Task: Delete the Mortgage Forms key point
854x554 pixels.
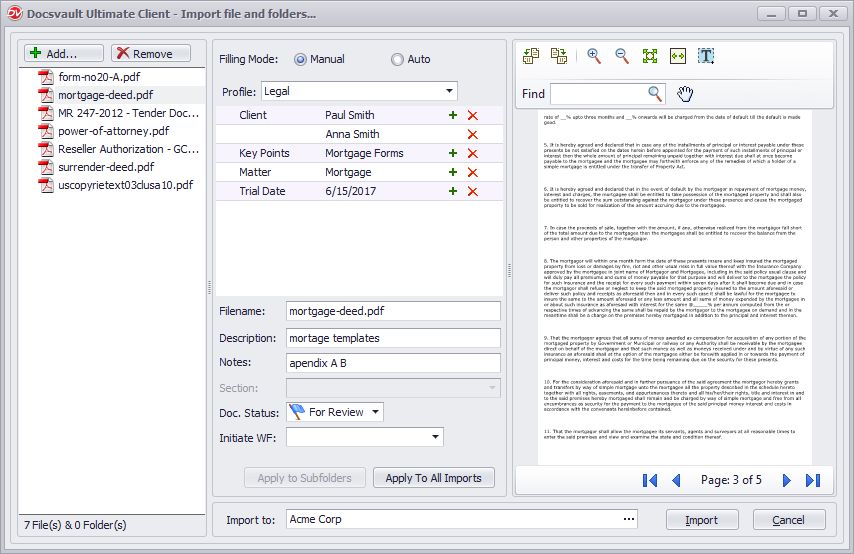Action: [x=473, y=154]
